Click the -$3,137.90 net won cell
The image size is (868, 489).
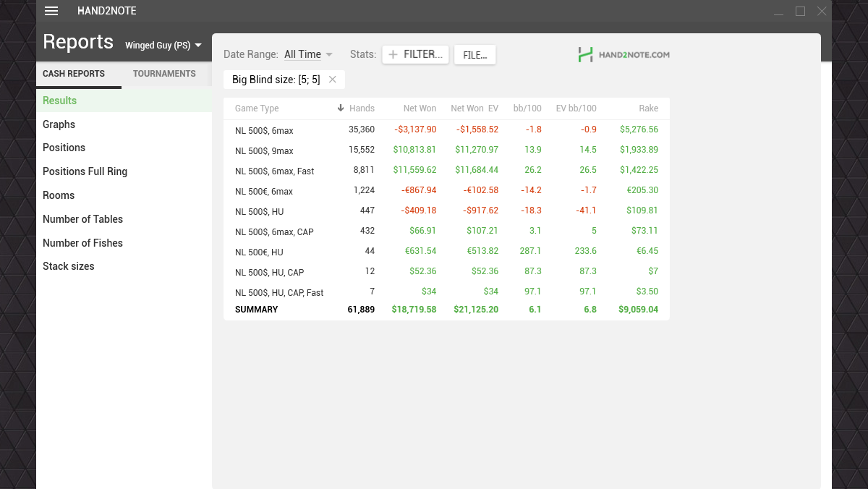(x=415, y=129)
